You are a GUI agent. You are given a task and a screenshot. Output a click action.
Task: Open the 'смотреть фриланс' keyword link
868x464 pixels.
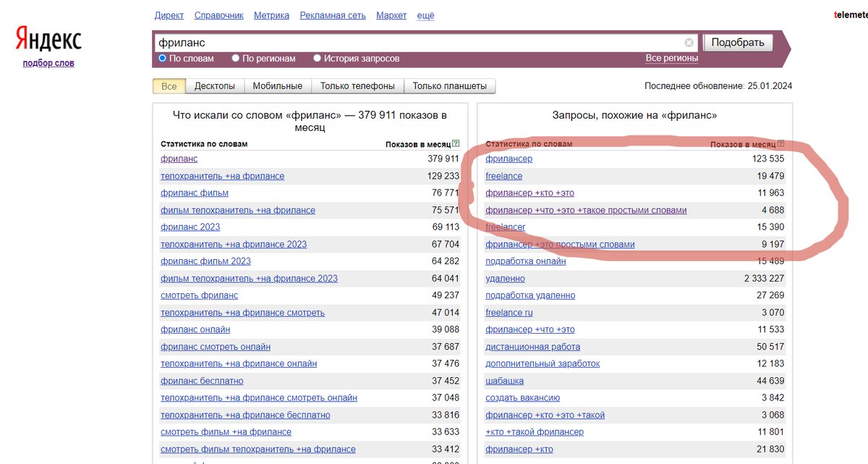coord(199,295)
